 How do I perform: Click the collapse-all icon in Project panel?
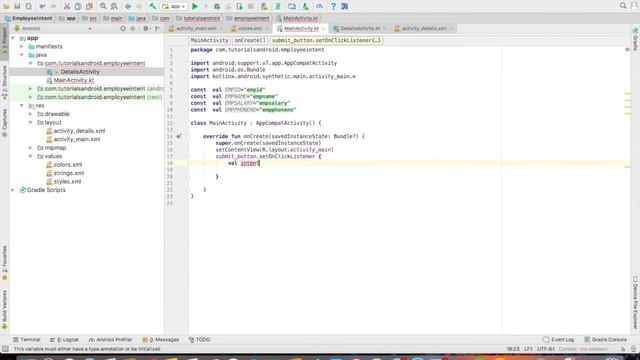tap(133, 29)
